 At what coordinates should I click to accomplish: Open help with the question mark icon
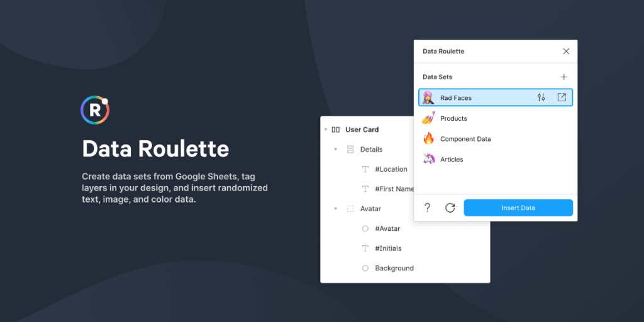(427, 208)
